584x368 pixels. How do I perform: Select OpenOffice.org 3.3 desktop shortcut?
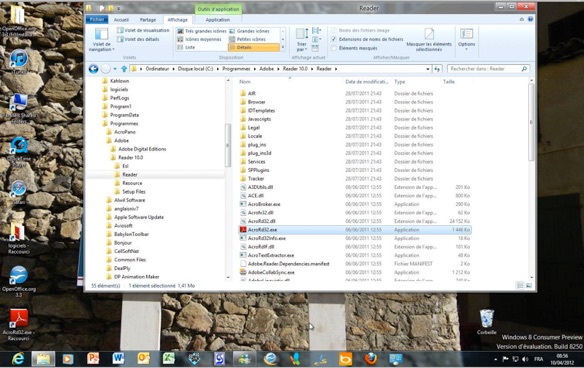coord(19,282)
